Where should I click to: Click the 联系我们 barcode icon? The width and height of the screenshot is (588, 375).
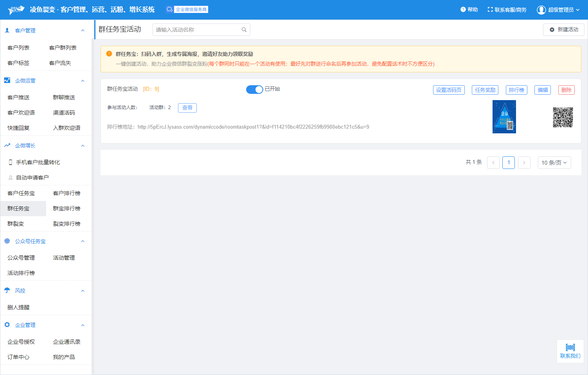[570, 347]
